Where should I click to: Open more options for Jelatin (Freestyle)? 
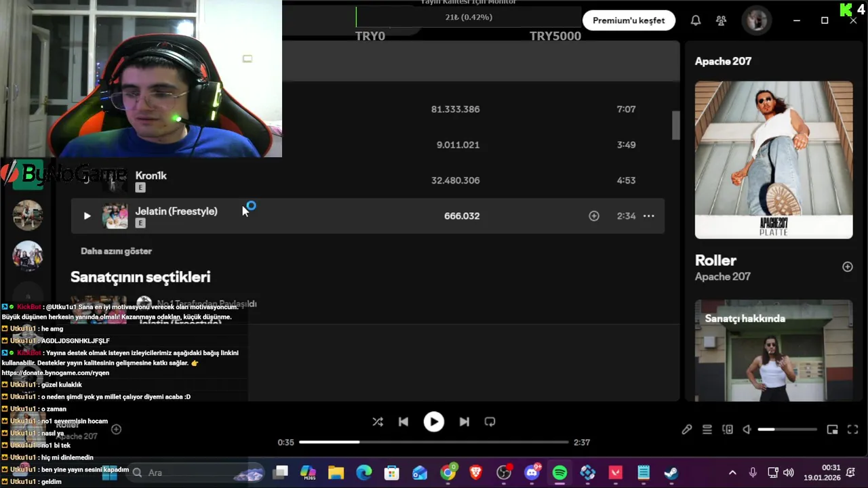[x=649, y=216]
